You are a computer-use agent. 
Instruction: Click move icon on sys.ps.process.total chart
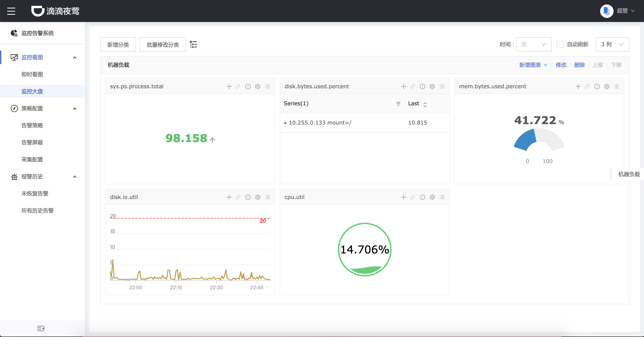(x=229, y=86)
